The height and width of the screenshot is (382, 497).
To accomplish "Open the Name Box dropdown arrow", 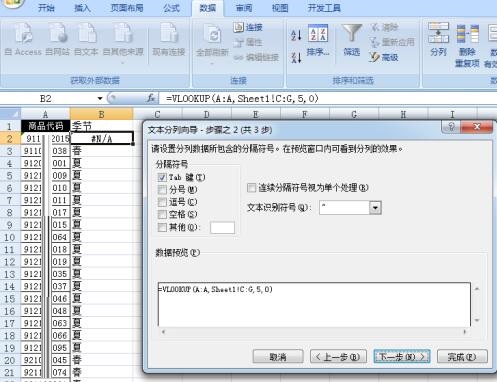I will 100,98.
